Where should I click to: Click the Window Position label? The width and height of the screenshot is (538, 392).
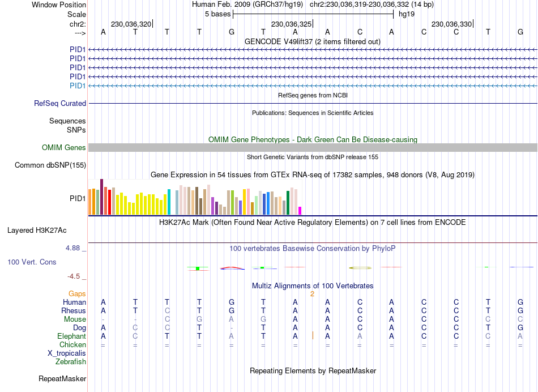pos(59,5)
